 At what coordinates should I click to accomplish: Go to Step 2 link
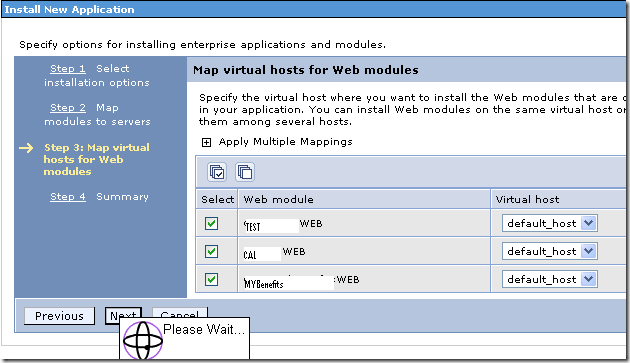[68, 108]
